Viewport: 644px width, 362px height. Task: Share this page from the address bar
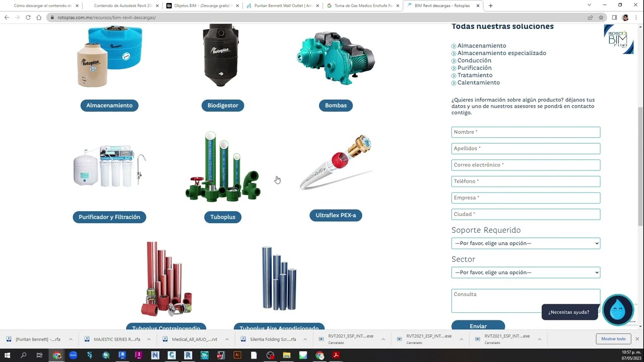(590, 18)
